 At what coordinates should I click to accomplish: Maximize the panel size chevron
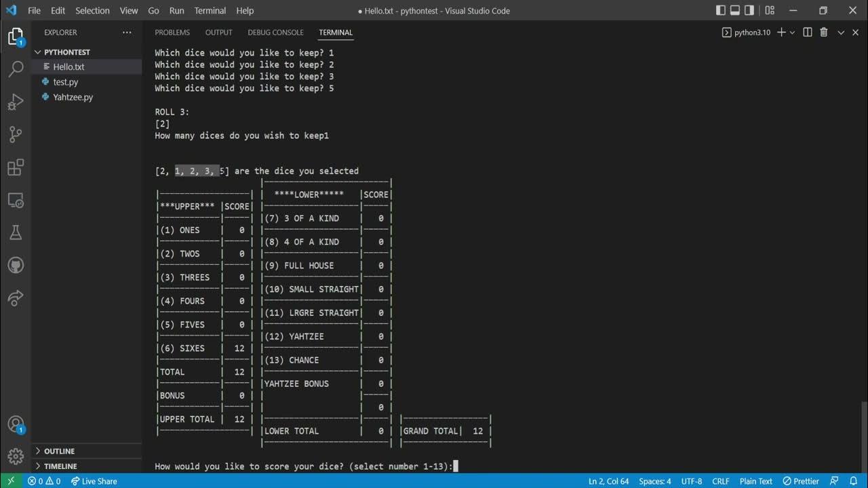coord(841,33)
